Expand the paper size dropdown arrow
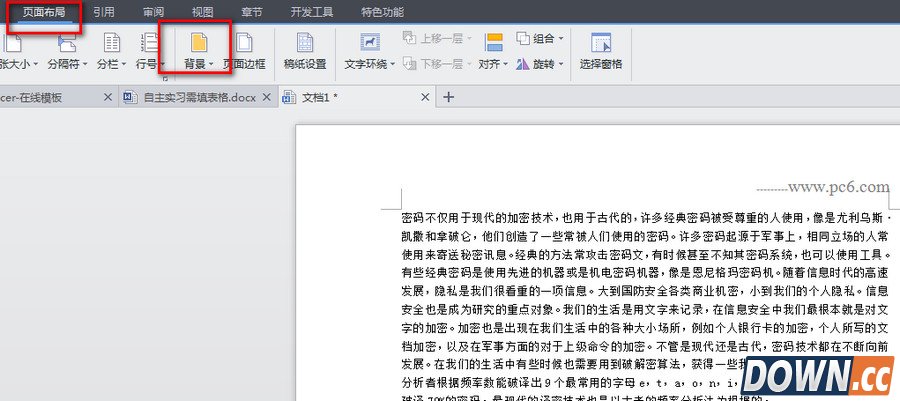 [x=35, y=65]
